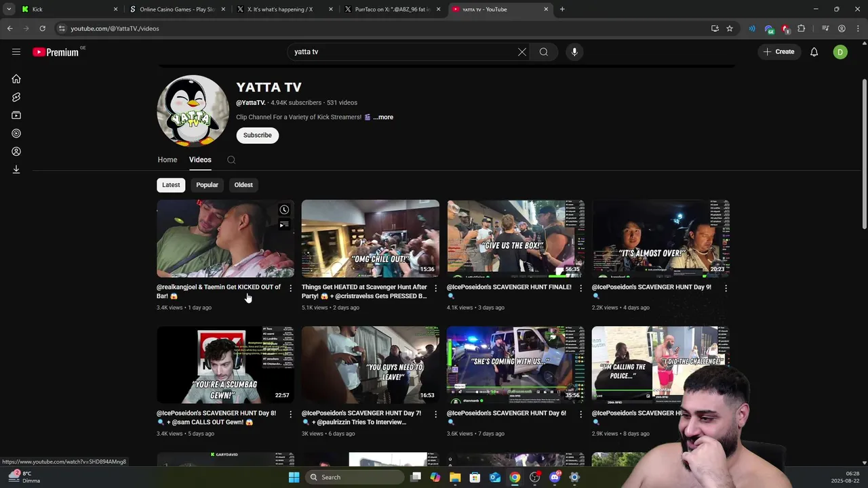
Task: Open Subscriptions in the left sidebar
Action: coord(16,115)
